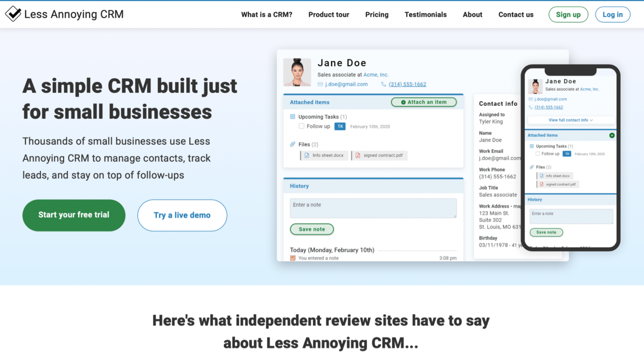This screenshot has width=644, height=353.
Task: Click the blue TK assignee badge on Follow up
Action: 340,126
